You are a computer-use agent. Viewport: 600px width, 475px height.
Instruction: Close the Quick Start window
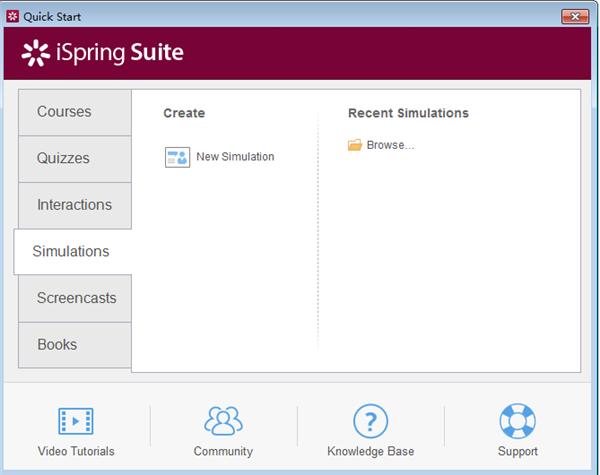tap(575, 16)
